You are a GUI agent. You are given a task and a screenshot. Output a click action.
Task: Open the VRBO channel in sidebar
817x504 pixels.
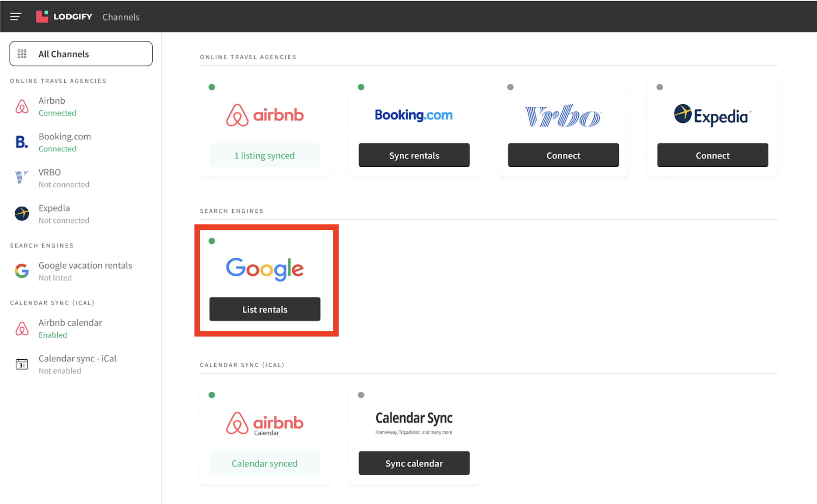81,178
